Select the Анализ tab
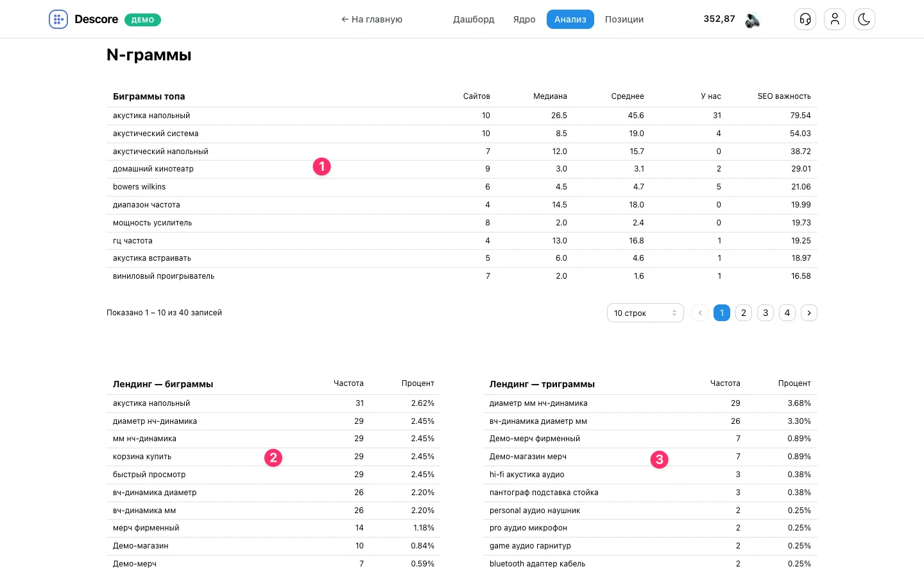The width and height of the screenshot is (924, 578). (x=570, y=19)
